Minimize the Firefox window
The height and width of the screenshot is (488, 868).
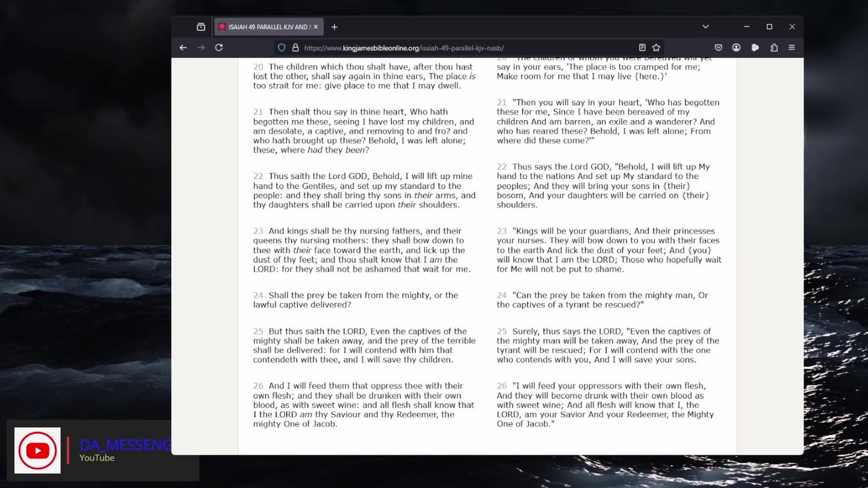tap(747, 27)
